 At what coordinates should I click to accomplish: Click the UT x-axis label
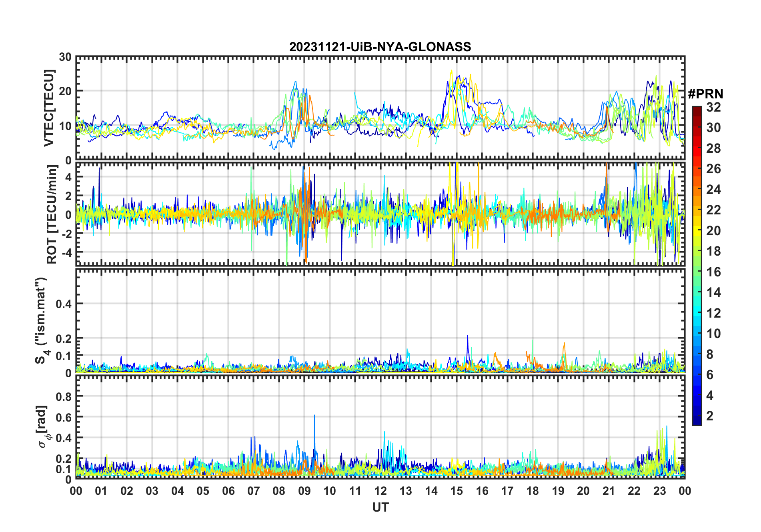click(380, 507)
